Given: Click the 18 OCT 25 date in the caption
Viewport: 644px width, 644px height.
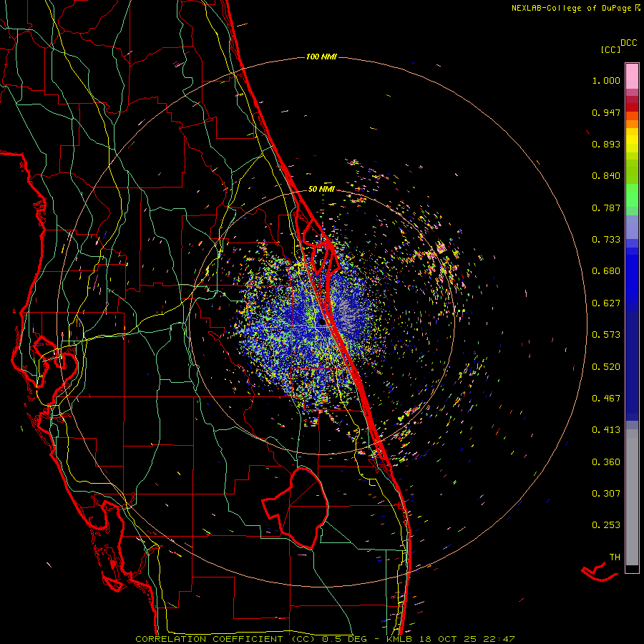Looking at the screenshot, I should (x=447, y=639).
